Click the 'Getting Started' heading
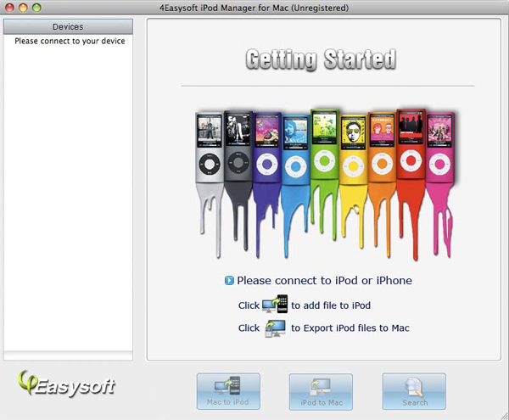509x420 pixels. click(x=321, y=59)
